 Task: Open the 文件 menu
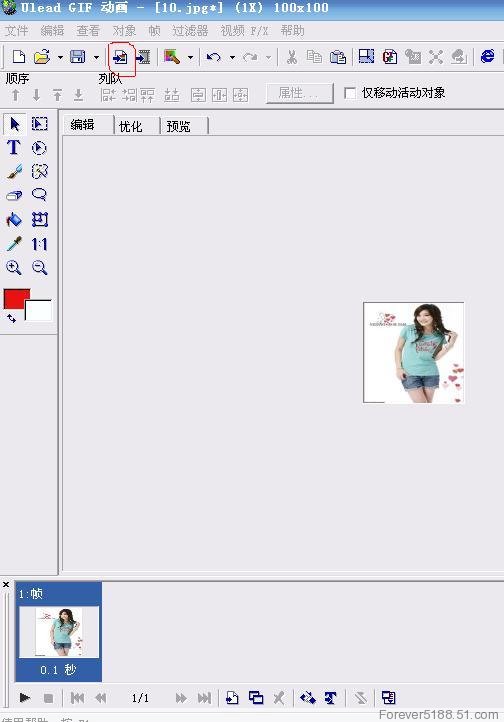17,31
